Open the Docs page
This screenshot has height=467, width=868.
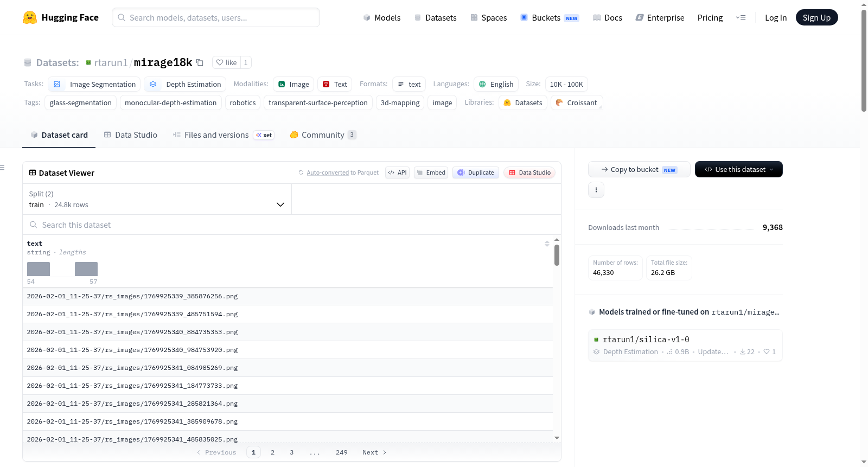click(607, 17)
